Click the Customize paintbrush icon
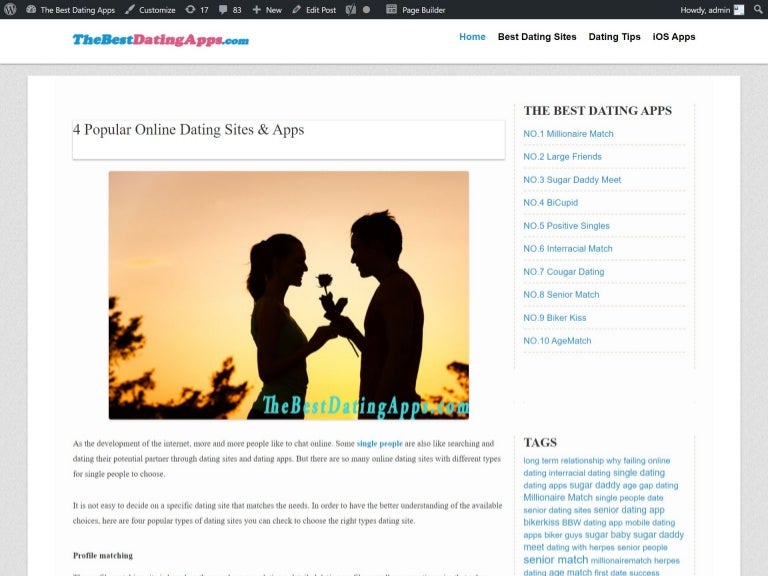The width and height of the screenshot is (768, 576). pyautogui.click(x=130, y=9)
